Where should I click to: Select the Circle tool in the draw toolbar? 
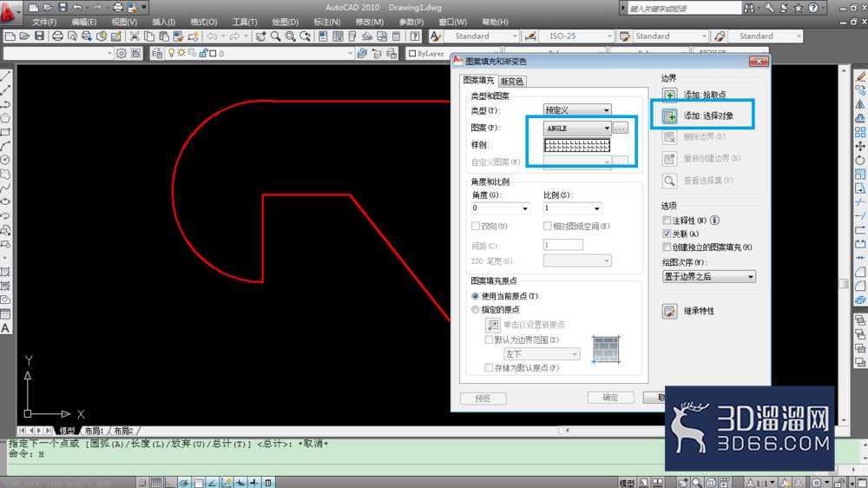[5, 160]
